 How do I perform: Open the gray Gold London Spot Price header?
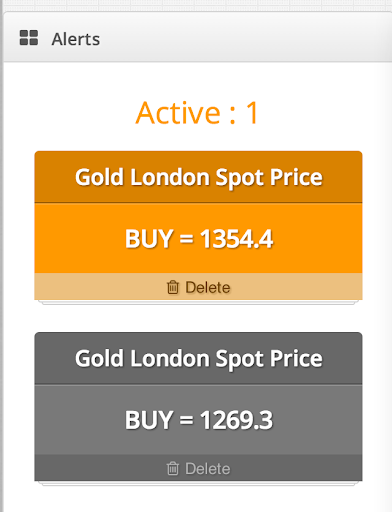(198, 358)
